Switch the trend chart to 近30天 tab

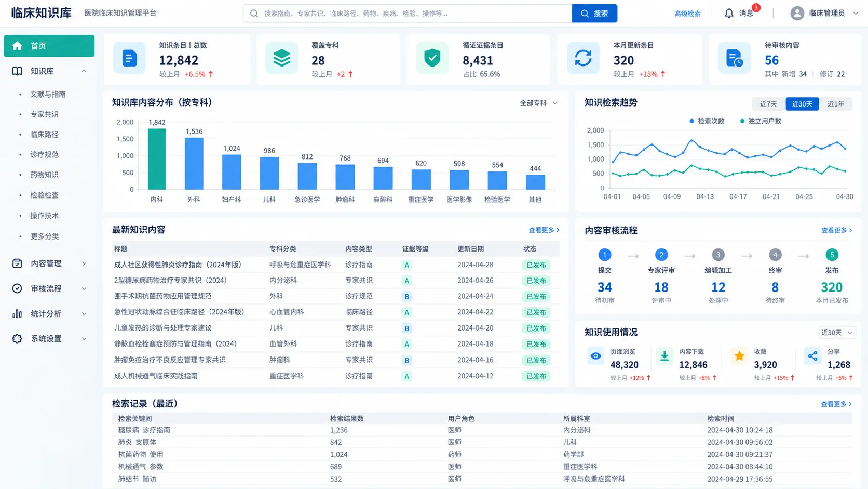click(x=802, y=104)
